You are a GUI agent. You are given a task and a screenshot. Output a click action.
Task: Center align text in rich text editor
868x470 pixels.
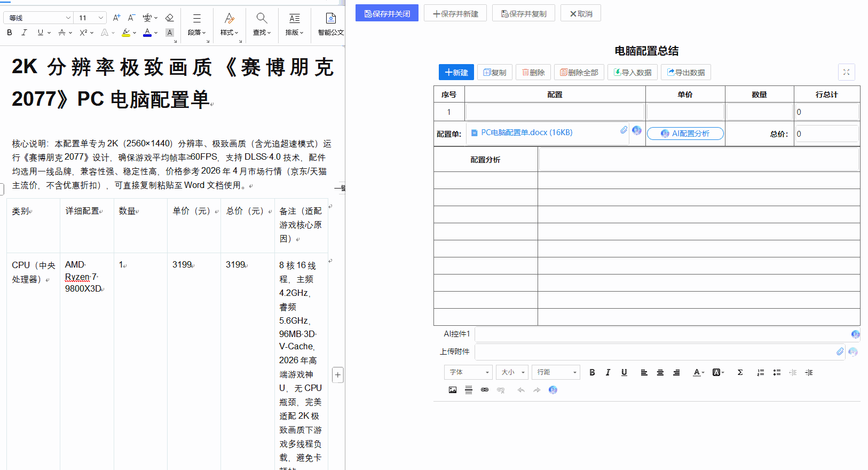pyautogui.click(x=660, y=372)
